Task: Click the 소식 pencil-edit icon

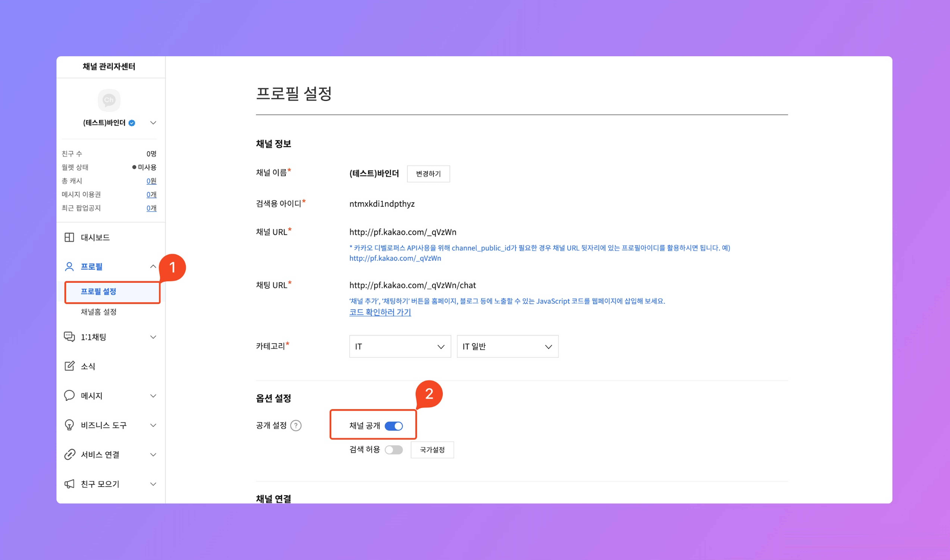Action: click(69, 366)
